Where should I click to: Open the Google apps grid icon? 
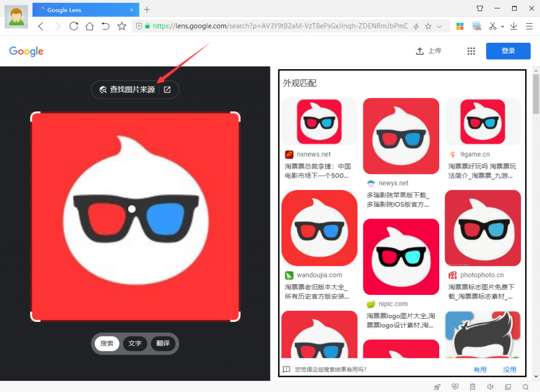click(x=471, y=51)
